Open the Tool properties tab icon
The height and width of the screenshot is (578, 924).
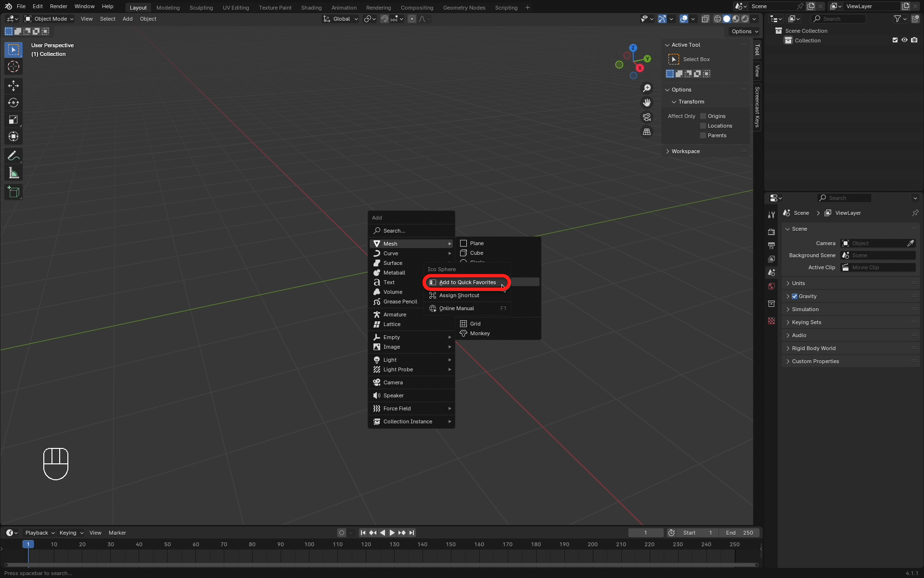pos(771,215)
